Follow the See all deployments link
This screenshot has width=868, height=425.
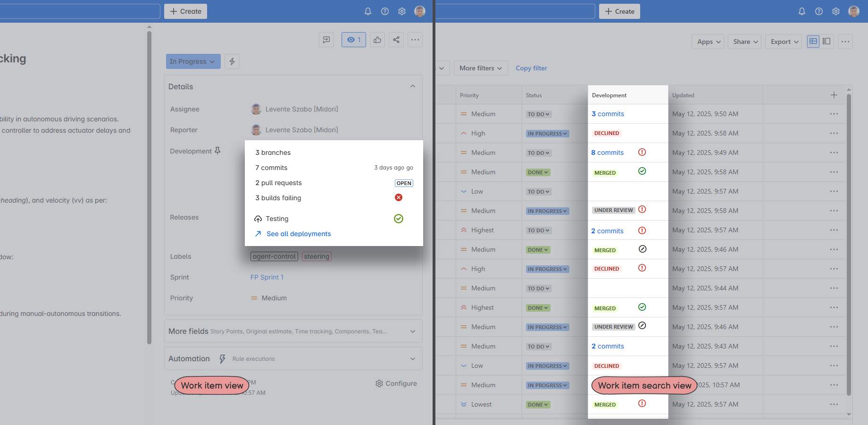click(x=299, y=234)
